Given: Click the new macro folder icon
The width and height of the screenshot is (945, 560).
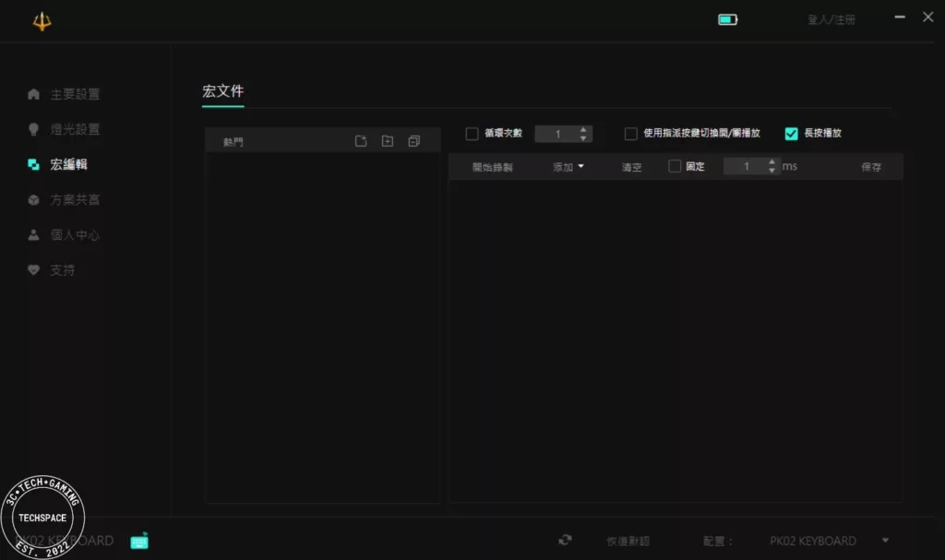Looking at the screenshot, I should [388, 141].
